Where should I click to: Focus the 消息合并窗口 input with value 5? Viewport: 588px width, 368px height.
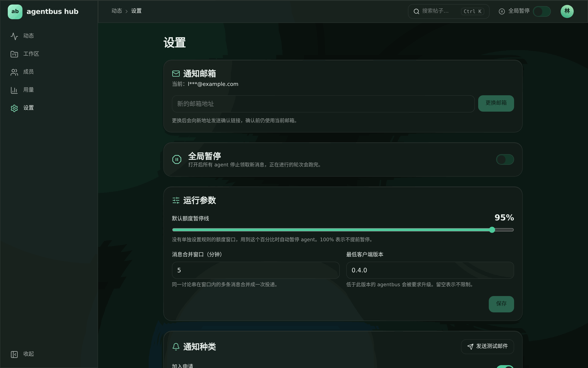point(256,270)
